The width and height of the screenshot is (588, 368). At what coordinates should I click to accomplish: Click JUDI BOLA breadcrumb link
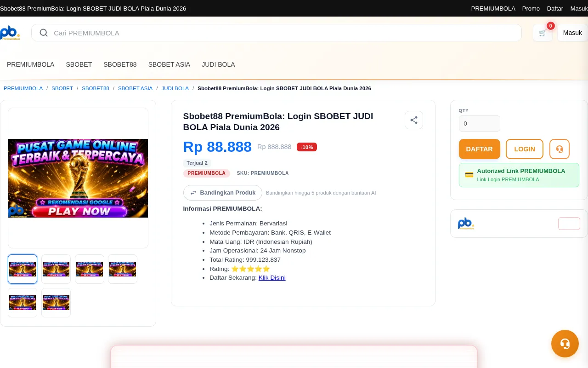point(175,88)
